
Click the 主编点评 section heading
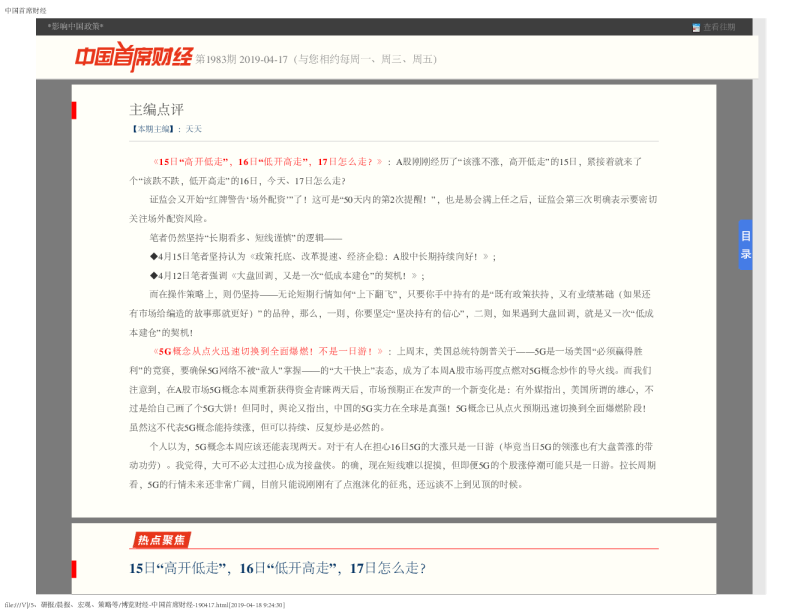(157, 110)
